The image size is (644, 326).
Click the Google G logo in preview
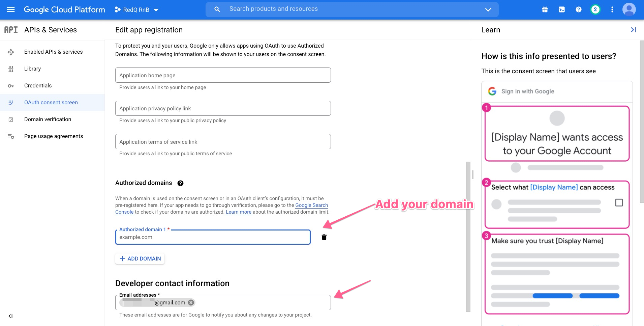[492, 91]
